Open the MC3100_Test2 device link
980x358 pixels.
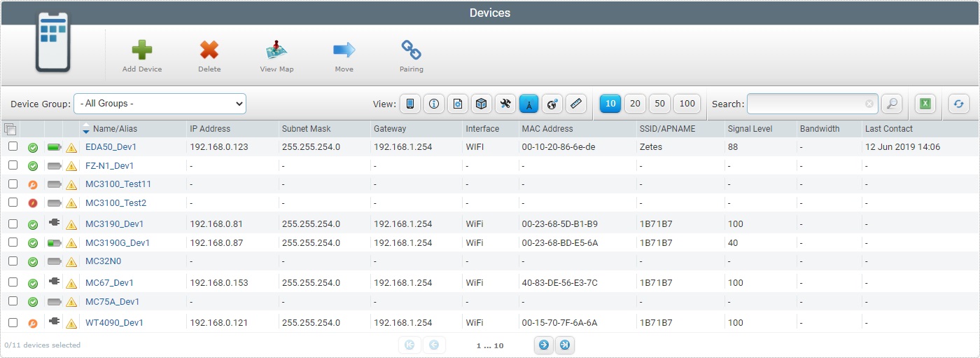click(x=115, y=203)
